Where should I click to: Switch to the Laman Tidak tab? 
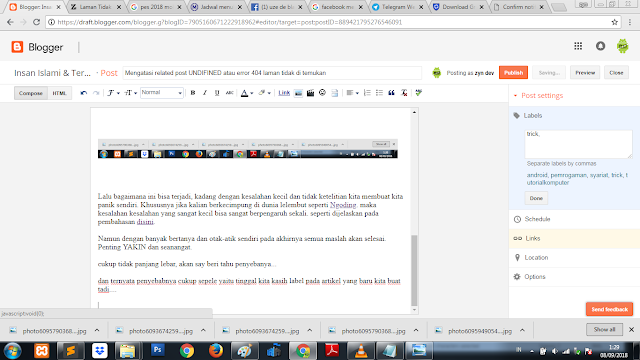pos(96,7)
